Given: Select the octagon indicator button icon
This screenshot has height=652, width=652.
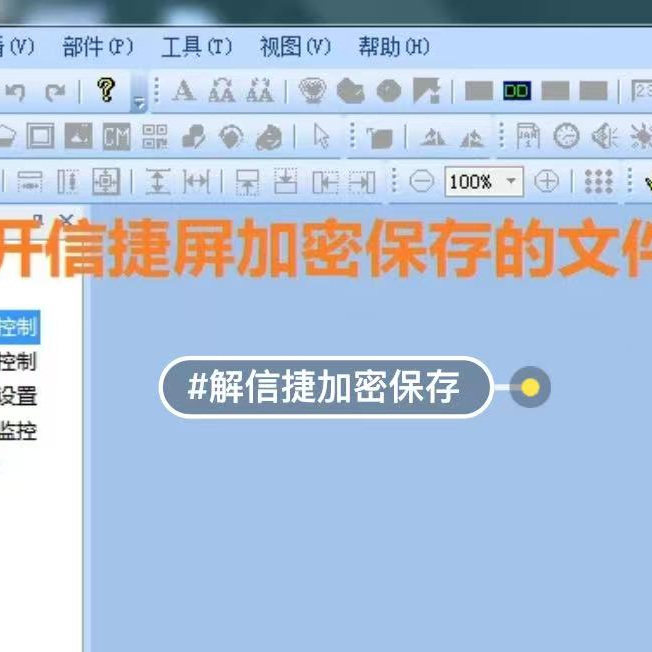Looking at the screenshot, I should pos(389,91).
